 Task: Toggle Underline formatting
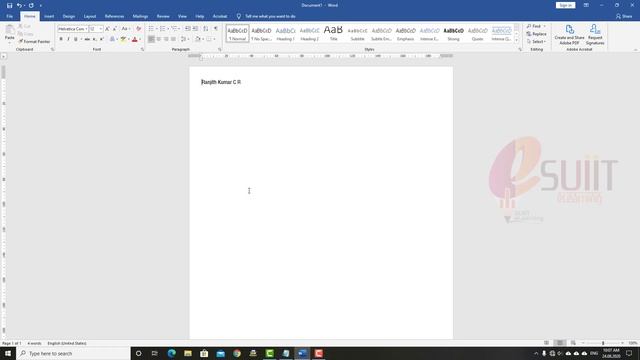(x=76, y=39)
